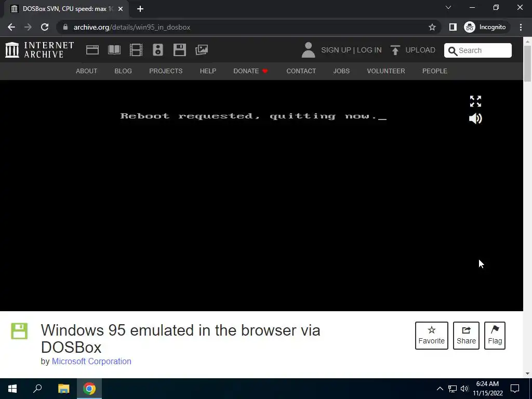Open the taskbar clock and date
Image resolution: width=532 pixels, height=399 pixels.
pyautogui.click(x=487, y=389)
